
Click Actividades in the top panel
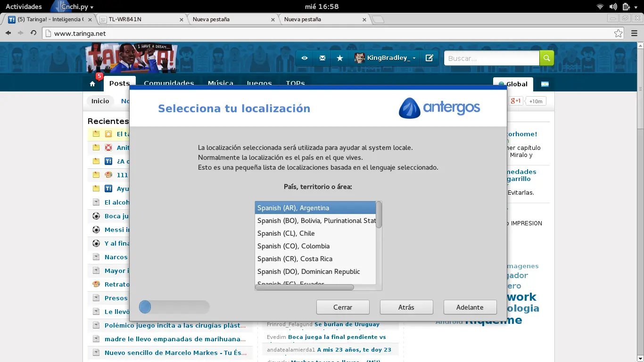(x=24, y=7)
